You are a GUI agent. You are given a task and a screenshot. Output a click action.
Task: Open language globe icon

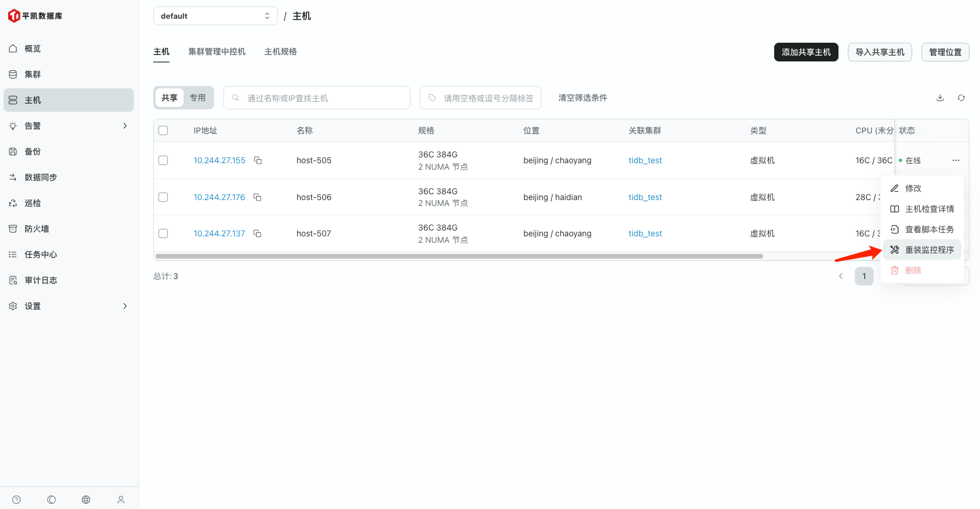86,500
